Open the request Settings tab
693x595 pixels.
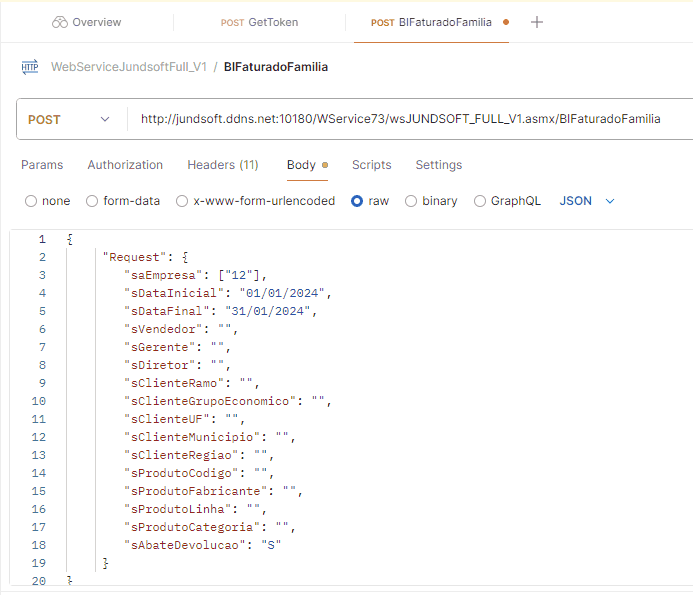point(438,165)
